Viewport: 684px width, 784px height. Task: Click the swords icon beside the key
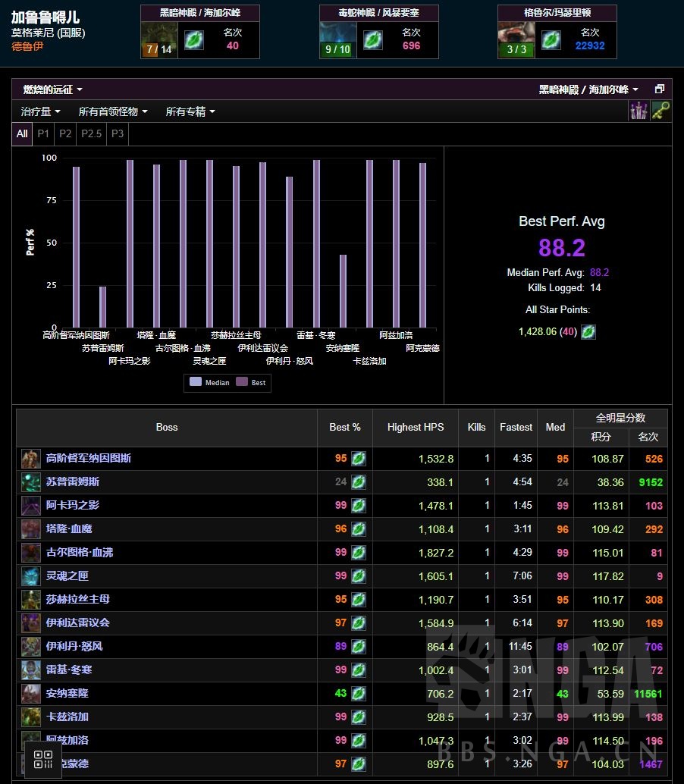point(639,111)
